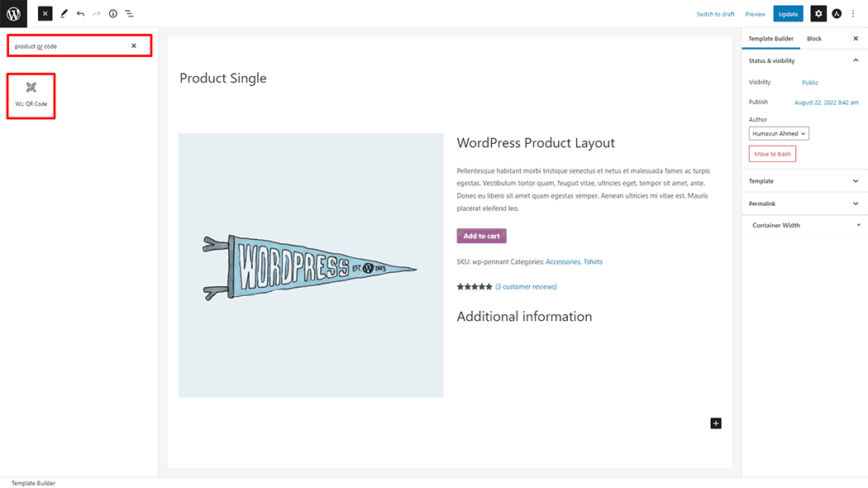Viewport: 868px width, 488px height.
Task: Undo the last change
Action: [x=81, y=13]
